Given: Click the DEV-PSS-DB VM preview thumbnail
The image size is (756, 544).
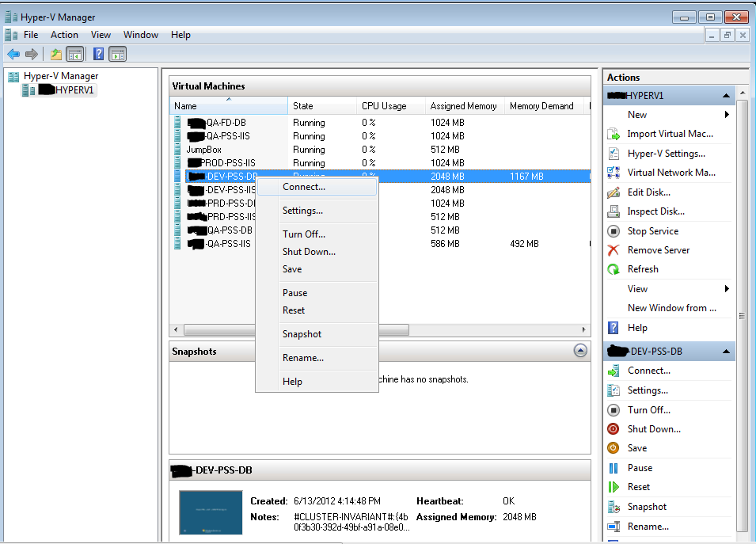Looking at the screenshot, I should tap(211, 512).
